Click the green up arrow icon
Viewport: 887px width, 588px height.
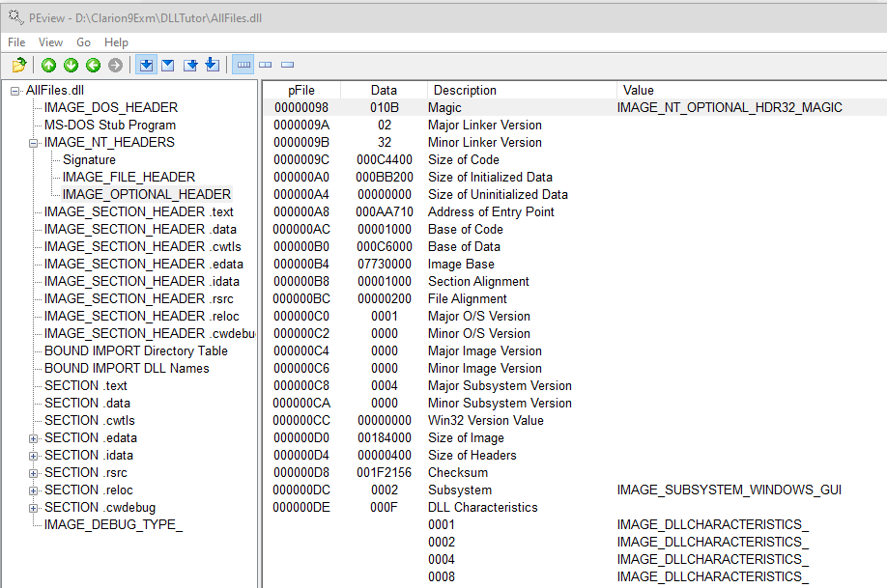tap(48, 65)
